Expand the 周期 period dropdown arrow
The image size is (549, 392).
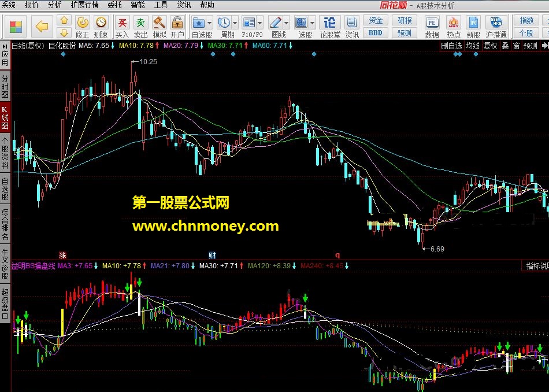[x=235, y=24]
